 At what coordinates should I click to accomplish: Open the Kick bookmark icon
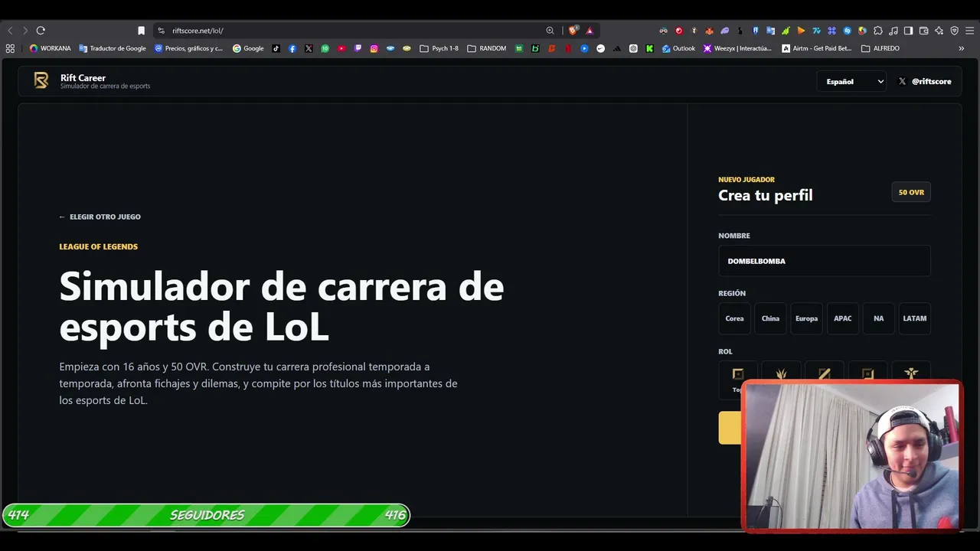649,48
